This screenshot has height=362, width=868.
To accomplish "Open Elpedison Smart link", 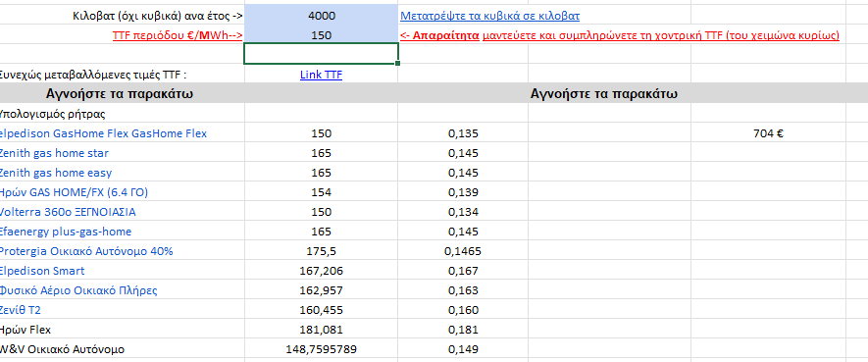I will coord(42,271).
